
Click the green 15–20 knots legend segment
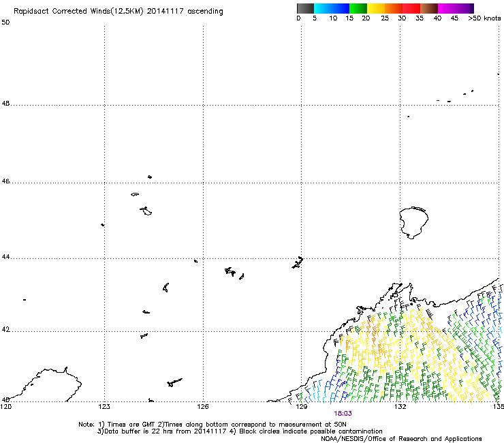point(358,8)
